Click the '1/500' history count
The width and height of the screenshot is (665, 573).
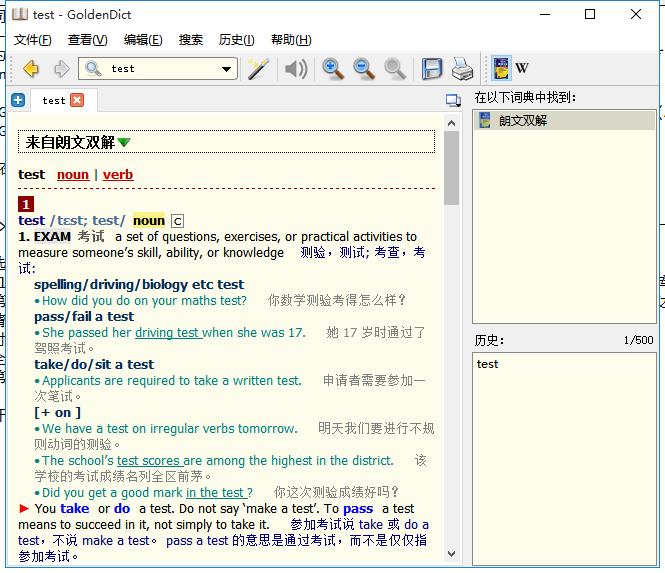tap(639, 340)
